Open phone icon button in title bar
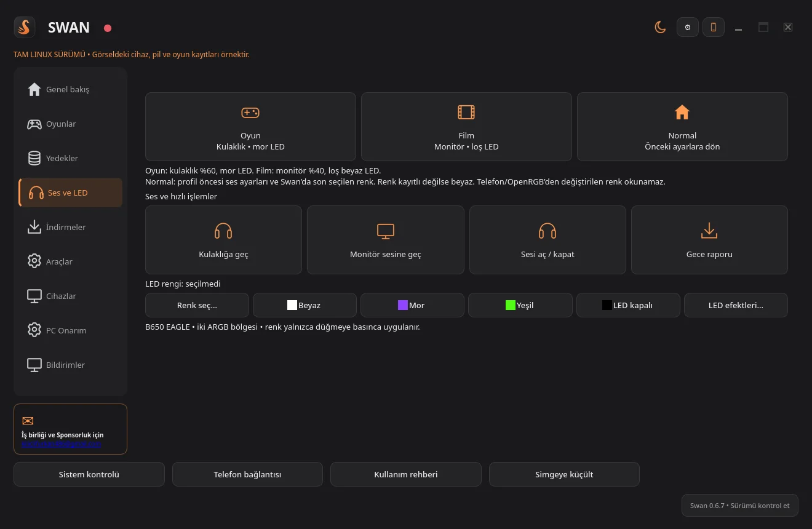 click(x=714, y=27)
